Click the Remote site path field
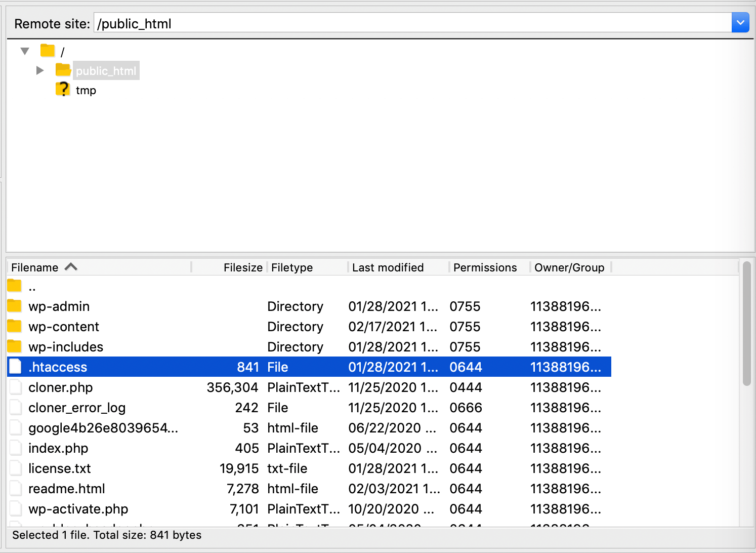 point(412,23)
